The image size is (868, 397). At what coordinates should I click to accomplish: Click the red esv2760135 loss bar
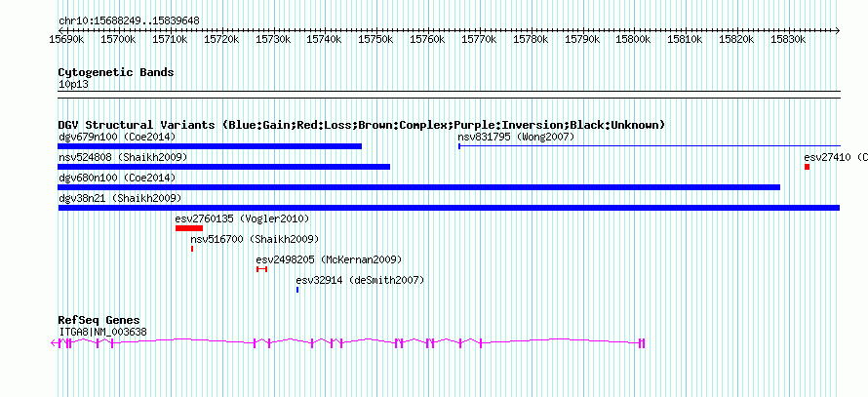pyautogui.click(x=189, y=228)
